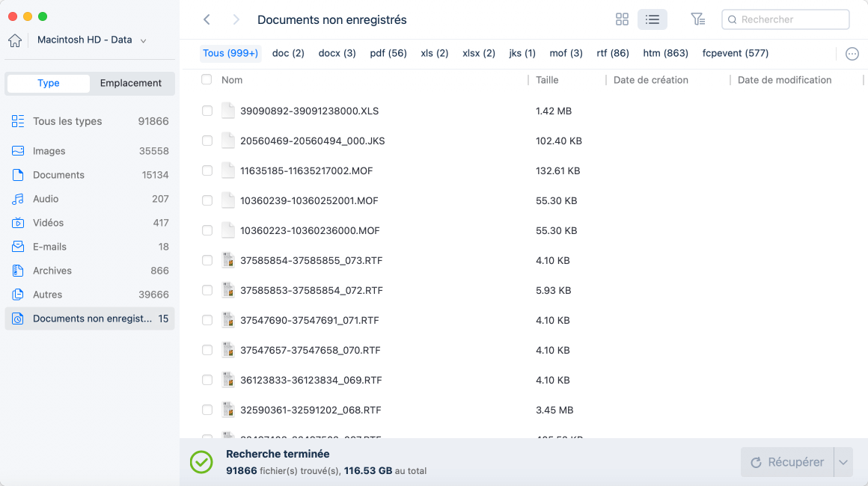Sort by Taille column header
The width and height of the screenshot is (868, 486).
click(547, 80)
